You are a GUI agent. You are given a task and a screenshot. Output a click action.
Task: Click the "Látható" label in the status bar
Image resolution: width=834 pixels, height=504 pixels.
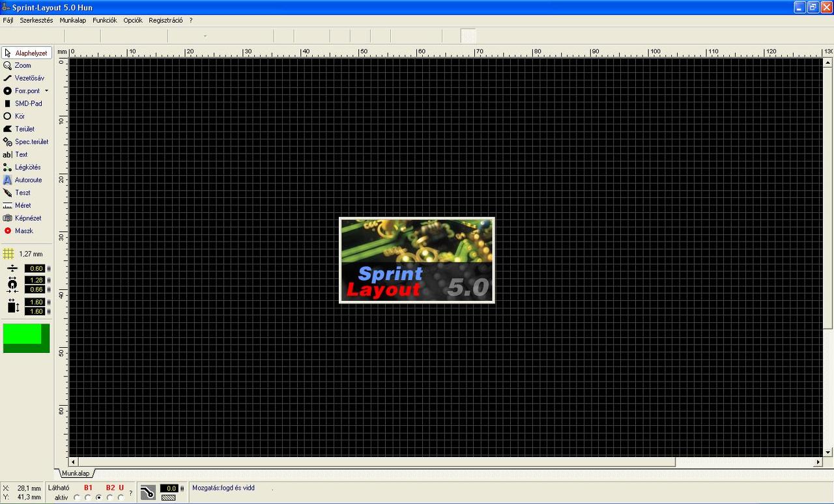(x=59, y=488)
